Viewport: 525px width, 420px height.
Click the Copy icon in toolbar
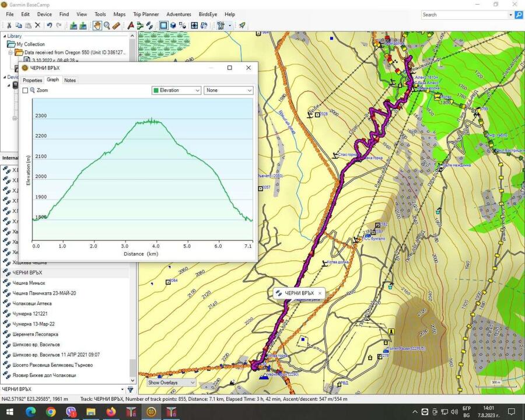click(19, 26)
